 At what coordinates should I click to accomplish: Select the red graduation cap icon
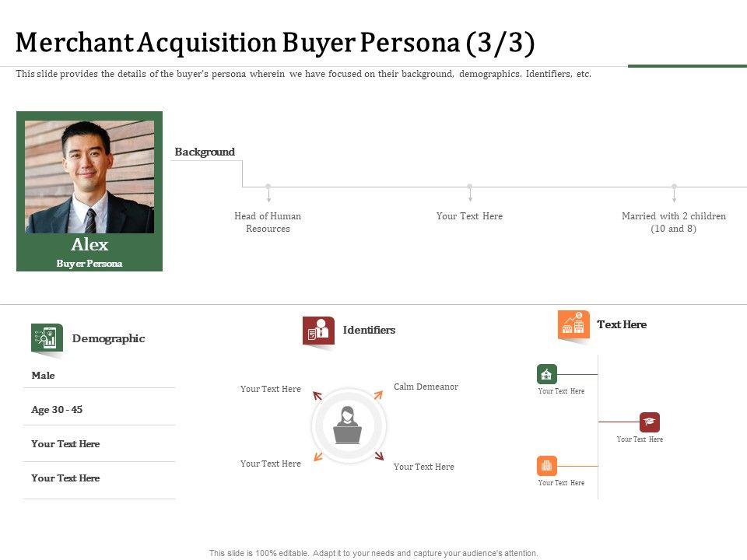click(x=650, y=422)
